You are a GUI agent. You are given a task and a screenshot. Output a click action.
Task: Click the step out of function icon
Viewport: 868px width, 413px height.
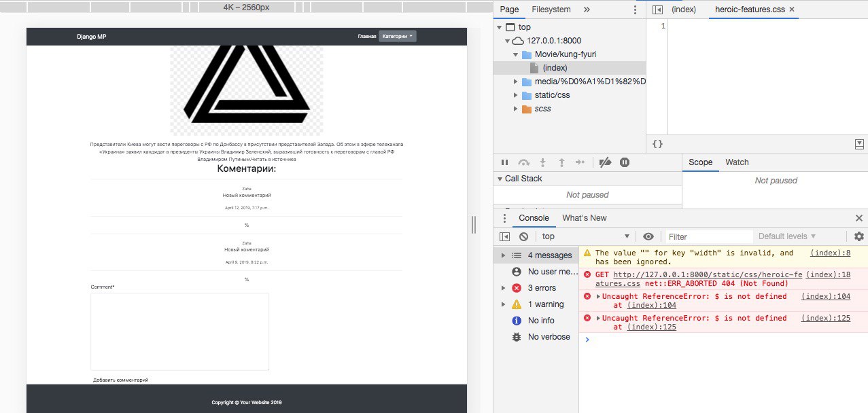(x=561, y=162)
